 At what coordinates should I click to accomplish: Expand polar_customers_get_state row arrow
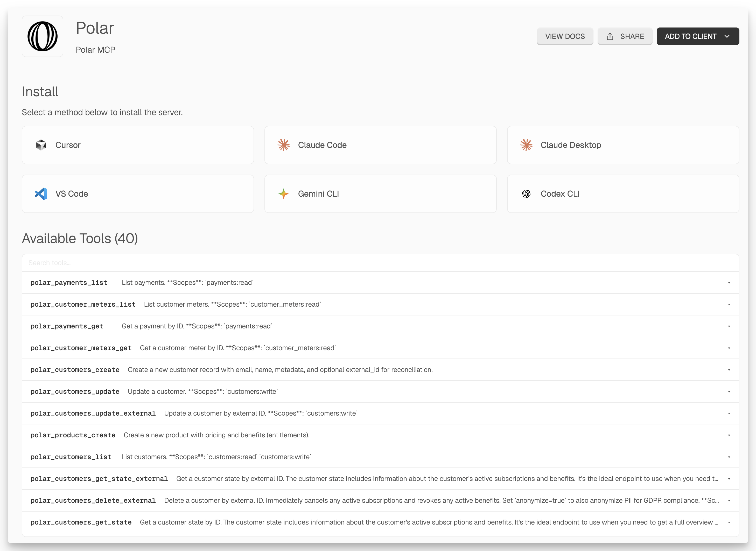coord(729,522)
